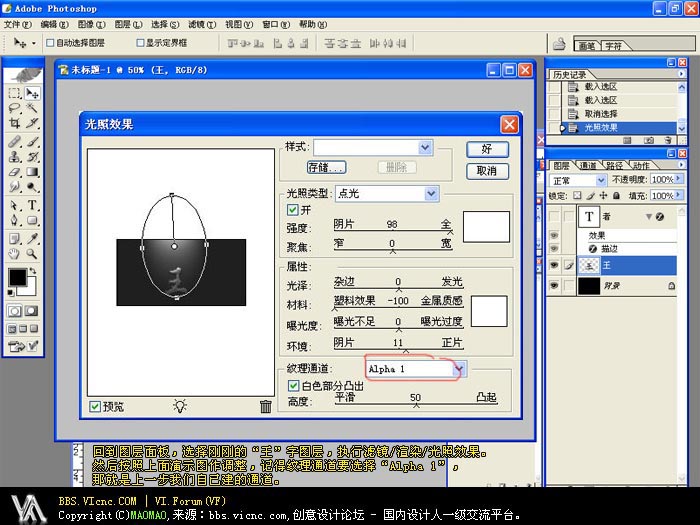Screen dimensions: 700x525
Task: Click the 取消 cancel button
Action: pyautogui.click(x=487, y=171)
